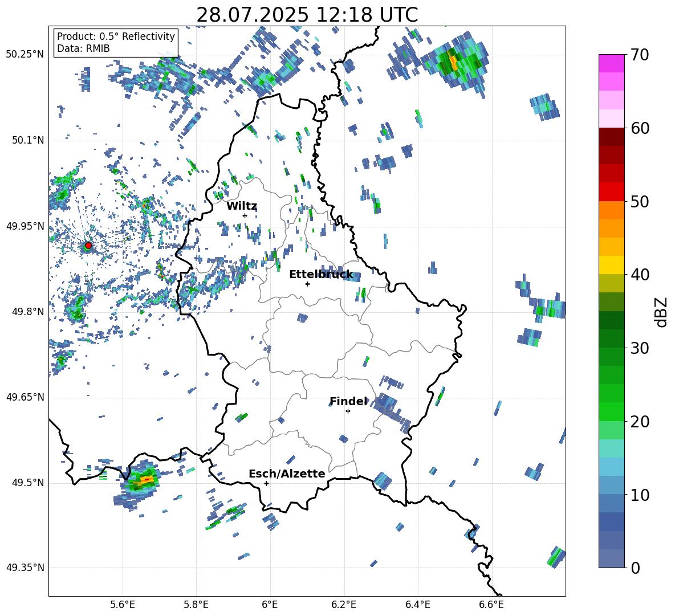
Task: Click the 6.2°E longitude label
Action: [344, 605]
